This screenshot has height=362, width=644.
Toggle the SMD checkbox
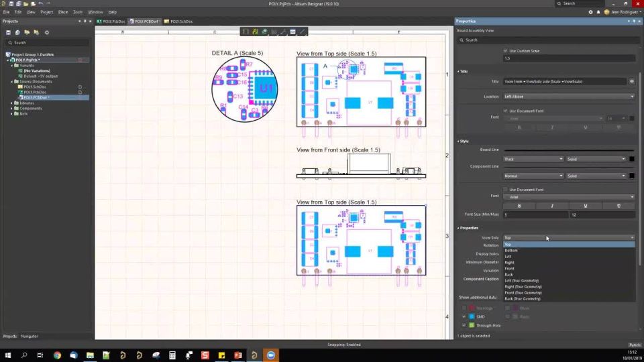[x=464, y=317]
